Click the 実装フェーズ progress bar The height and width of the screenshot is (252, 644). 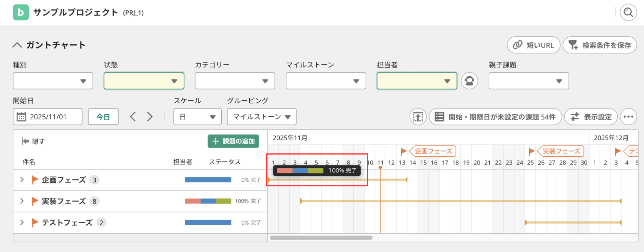208,201
